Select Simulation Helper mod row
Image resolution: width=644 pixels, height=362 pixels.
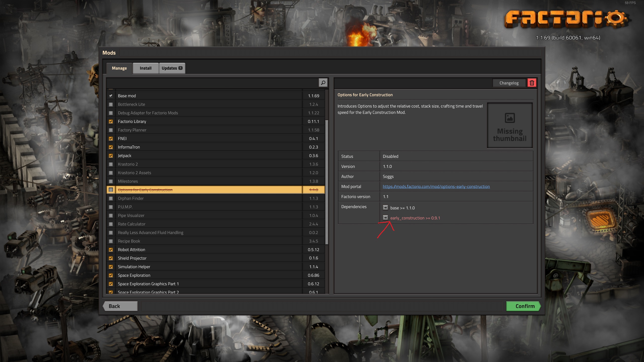(215, 267)
